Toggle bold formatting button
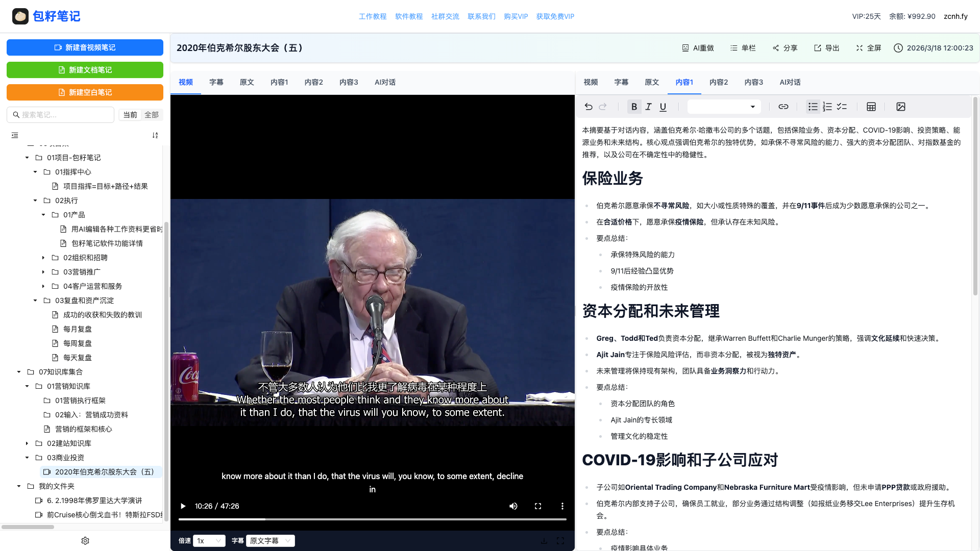Viewport: 980px width, 551px height. 634,107
